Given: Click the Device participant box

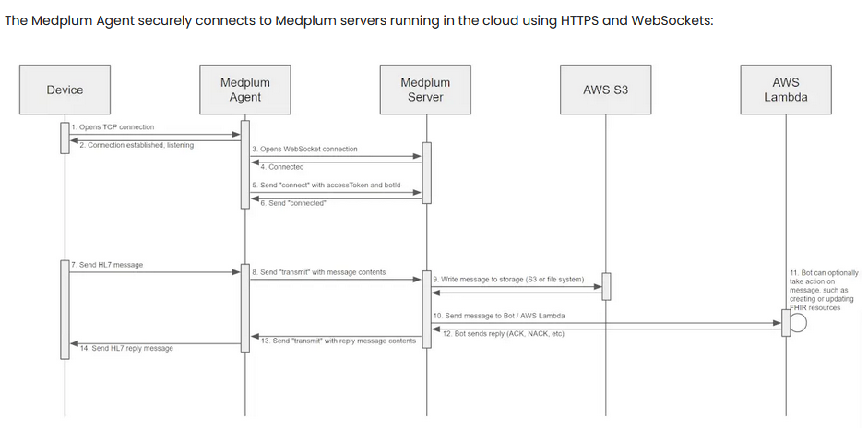Looking at the screenshot, I should [65, 90].
